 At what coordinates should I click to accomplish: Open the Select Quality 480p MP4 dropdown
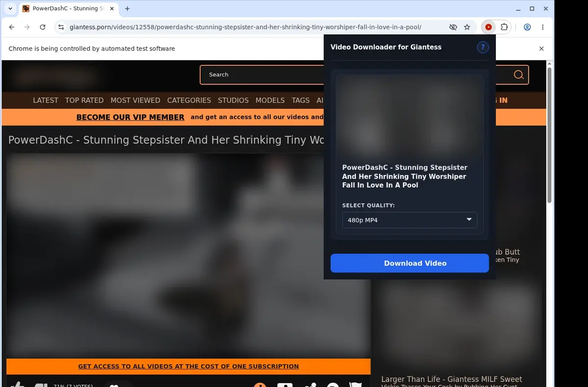coord(410,220)
